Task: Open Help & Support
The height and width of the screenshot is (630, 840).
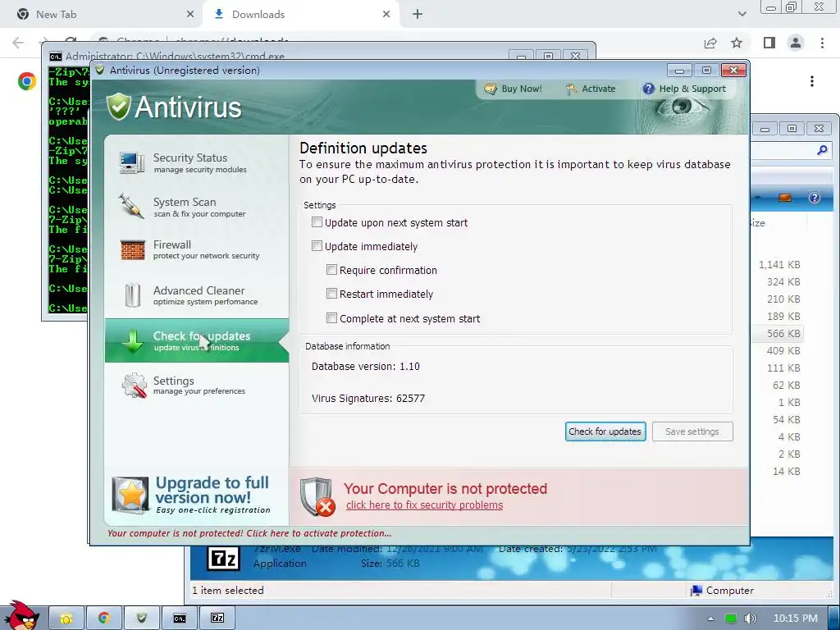Action: pyautogui.click(x=685, y=89)
